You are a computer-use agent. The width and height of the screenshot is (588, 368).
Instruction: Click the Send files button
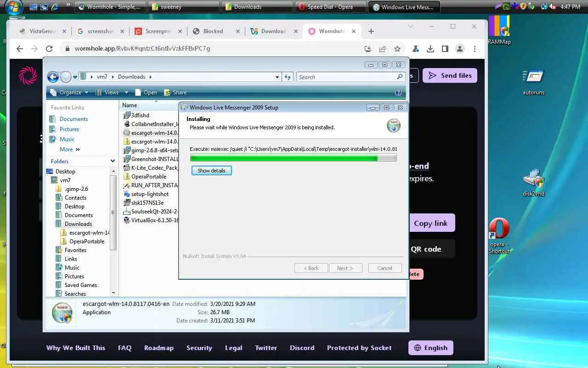coord(450,75)
